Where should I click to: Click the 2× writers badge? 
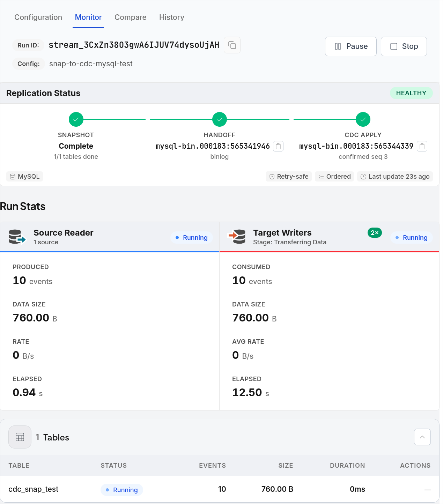(375, 233)
